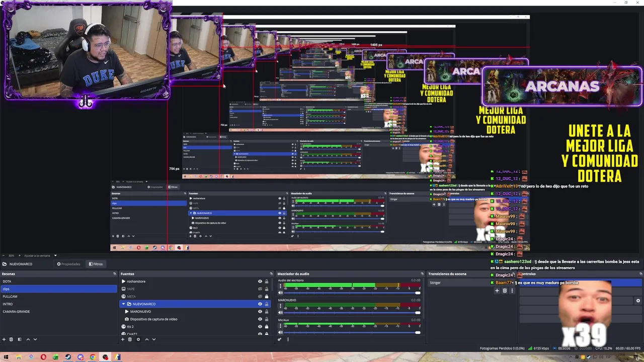The height and width of the screenshot is (362, 644).
Task: Hide MARONUEVO source with eye icon
Action: click(260, 312)
